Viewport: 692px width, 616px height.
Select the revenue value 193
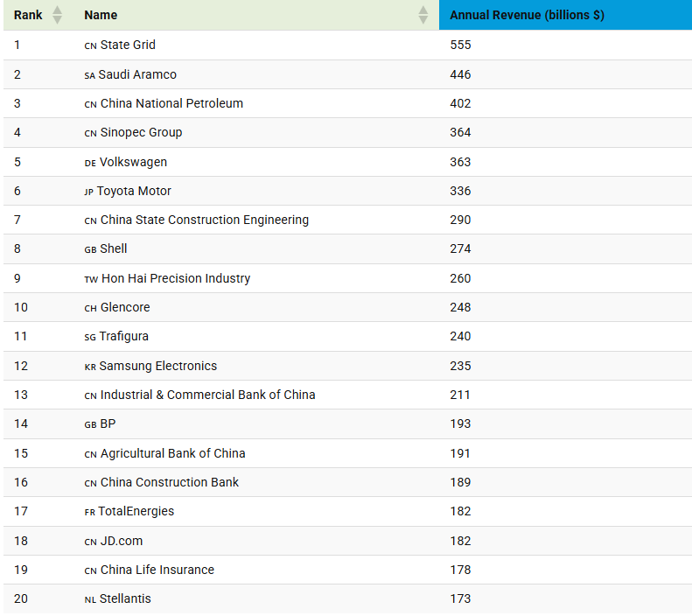(460, 423)
